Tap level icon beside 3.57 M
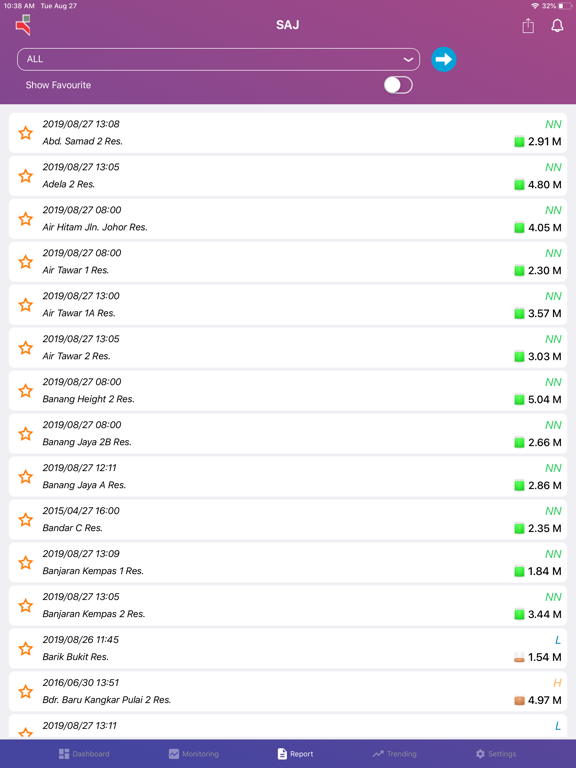Screen dimensions: 576x768 (x=519, y=313)
